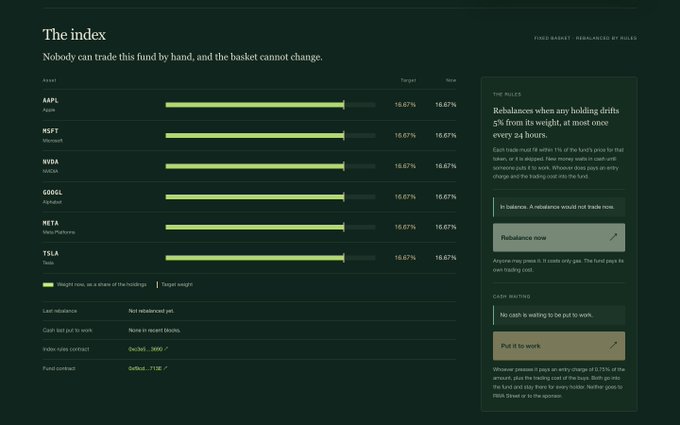Click the Now percentage in the NVDA row
This screenshot has width=680, height=425.
(445, 166)
